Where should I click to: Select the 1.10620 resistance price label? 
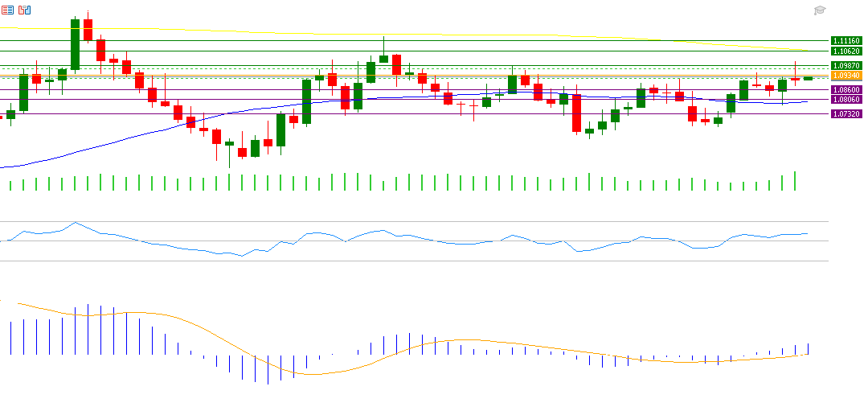(x=846, y=51)
